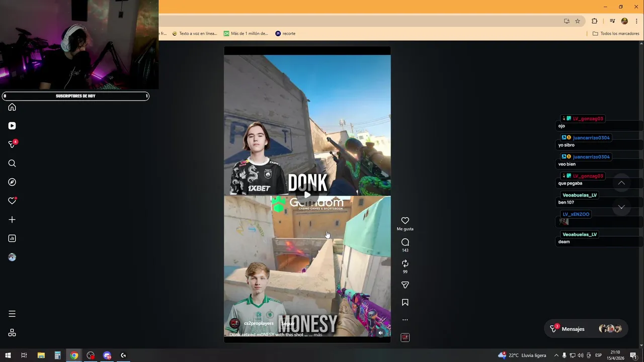Repost the reel showing 99
This screenshot has height=362, width=644.
click(x=405, y=263)
